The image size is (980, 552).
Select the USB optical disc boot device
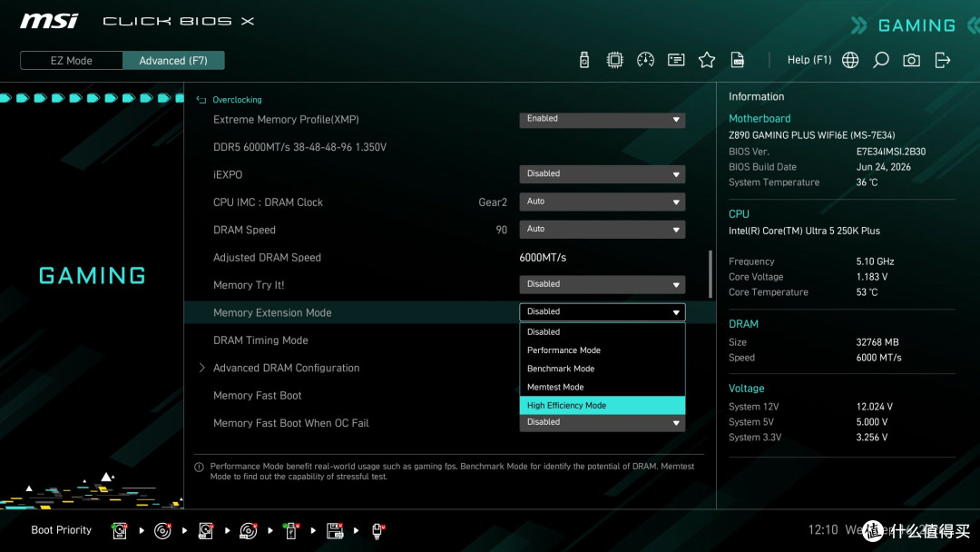tap(248, 531)
